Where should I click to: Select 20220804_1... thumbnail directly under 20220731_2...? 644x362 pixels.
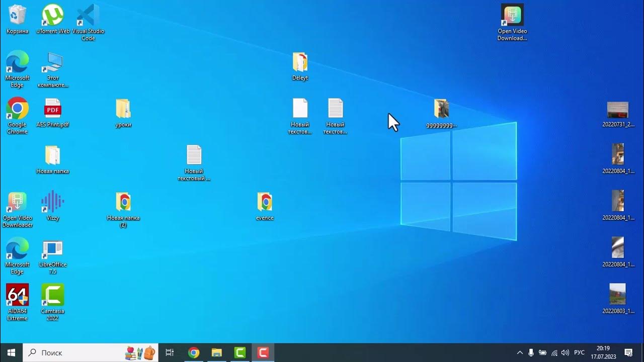point(618,154)
